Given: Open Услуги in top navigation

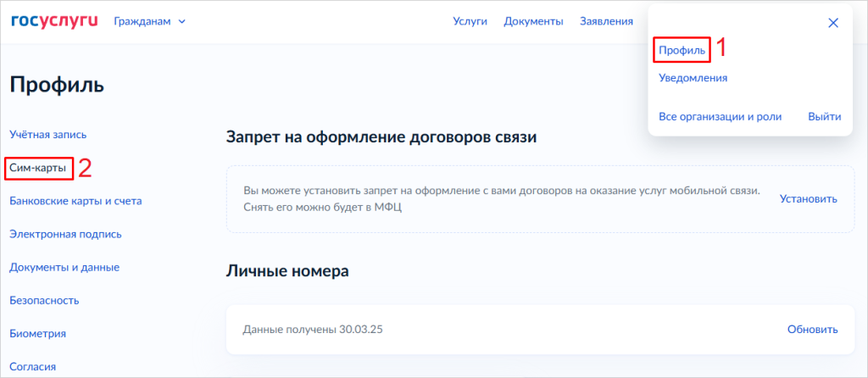Looking at the screenshot, I should (470, 21).
